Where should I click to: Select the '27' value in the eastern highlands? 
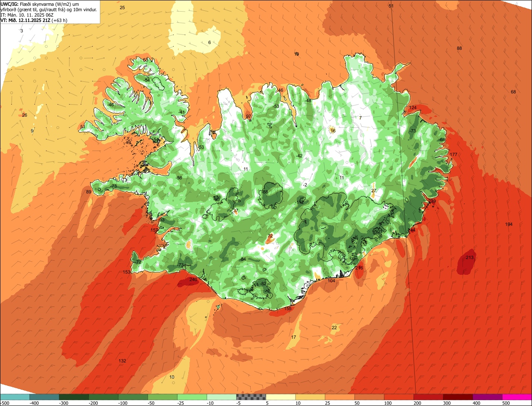point(374,191)
